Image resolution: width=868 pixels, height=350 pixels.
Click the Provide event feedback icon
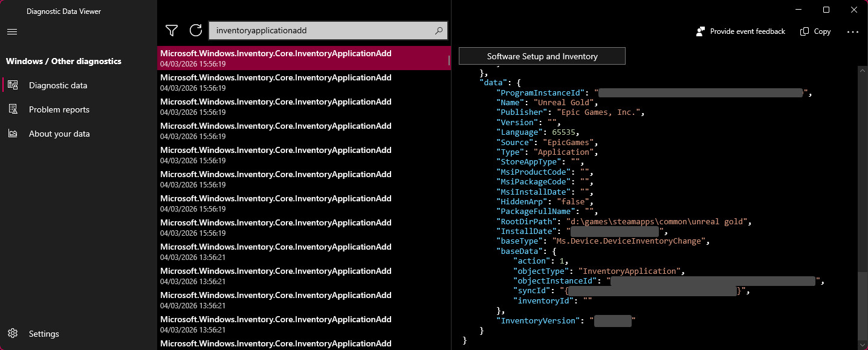tap(701, 31)
